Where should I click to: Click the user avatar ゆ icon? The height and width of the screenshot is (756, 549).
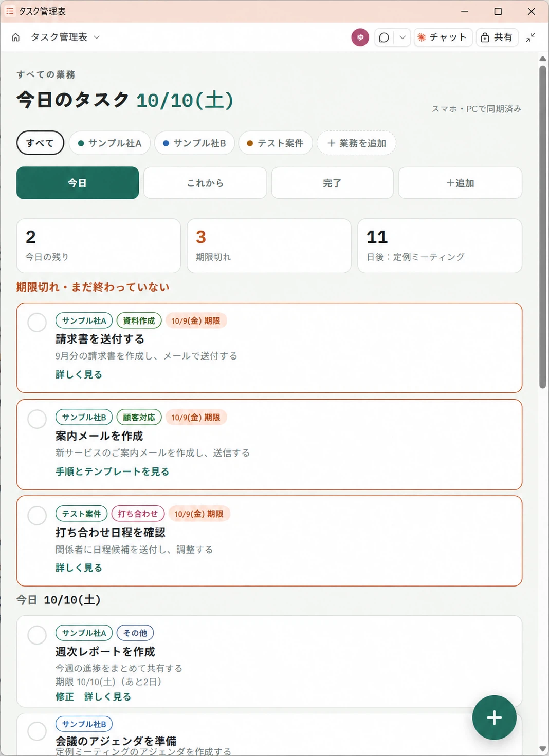(x=360, y=37)
